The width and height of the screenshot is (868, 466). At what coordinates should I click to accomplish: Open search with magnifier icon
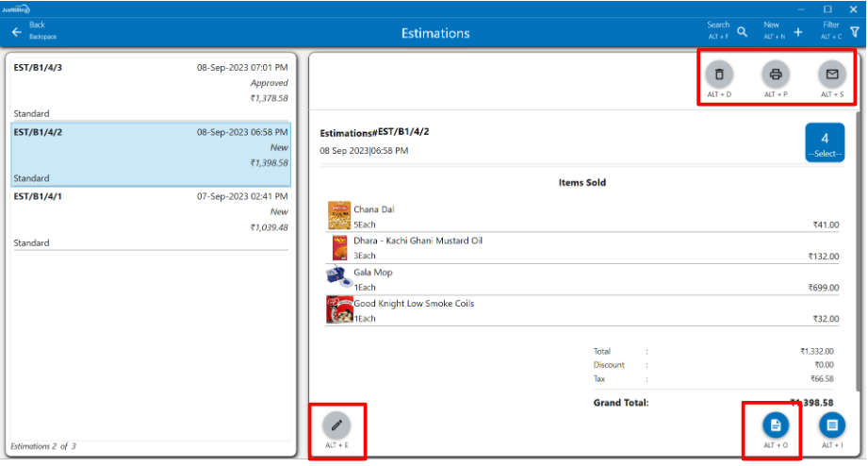742,32
